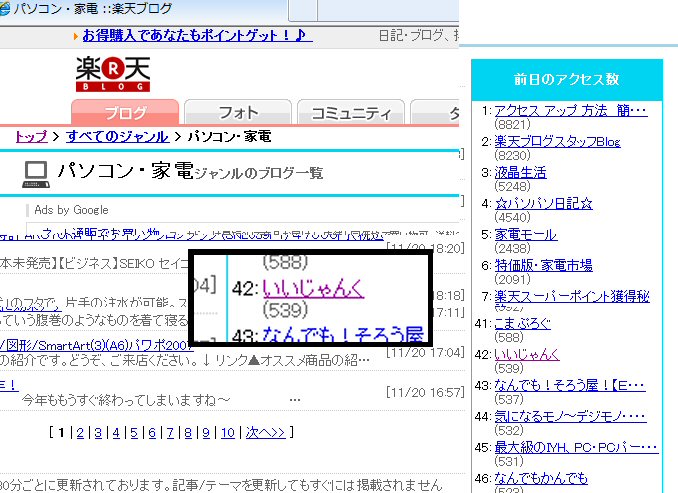The image size is (678, 493).
Task: Click the 今年ももうすぐ終わってしまいますね text
Action: click(x=126, y=400)
